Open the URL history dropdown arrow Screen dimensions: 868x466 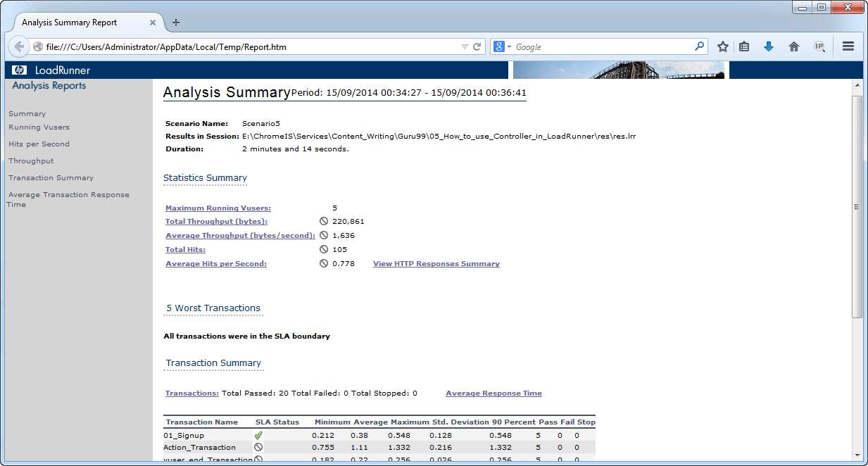tap(464, 47)
